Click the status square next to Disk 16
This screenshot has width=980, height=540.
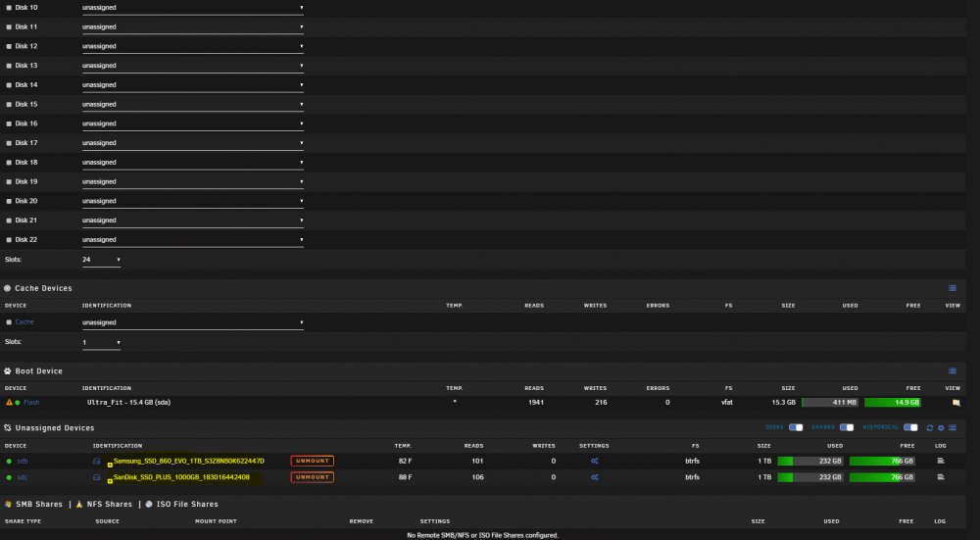(9, 123)
